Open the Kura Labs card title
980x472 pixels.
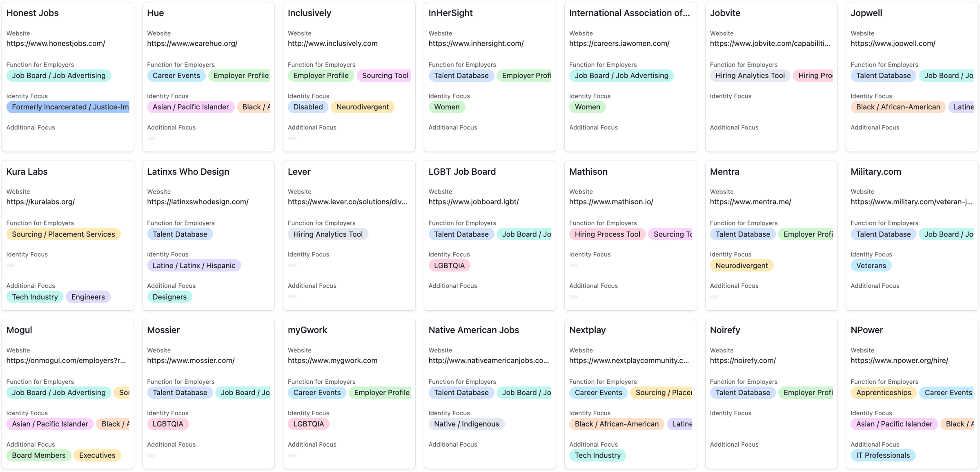(27, 171)
